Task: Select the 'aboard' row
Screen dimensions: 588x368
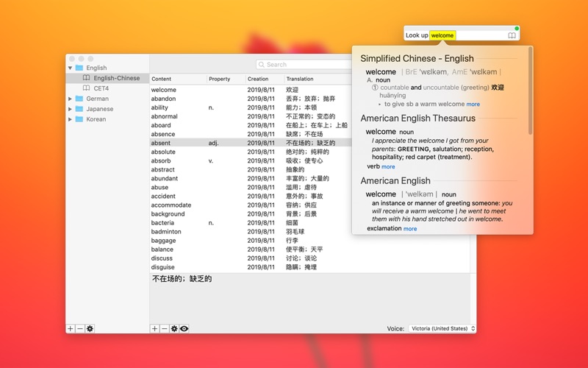Action: click(x=251, y=125)
